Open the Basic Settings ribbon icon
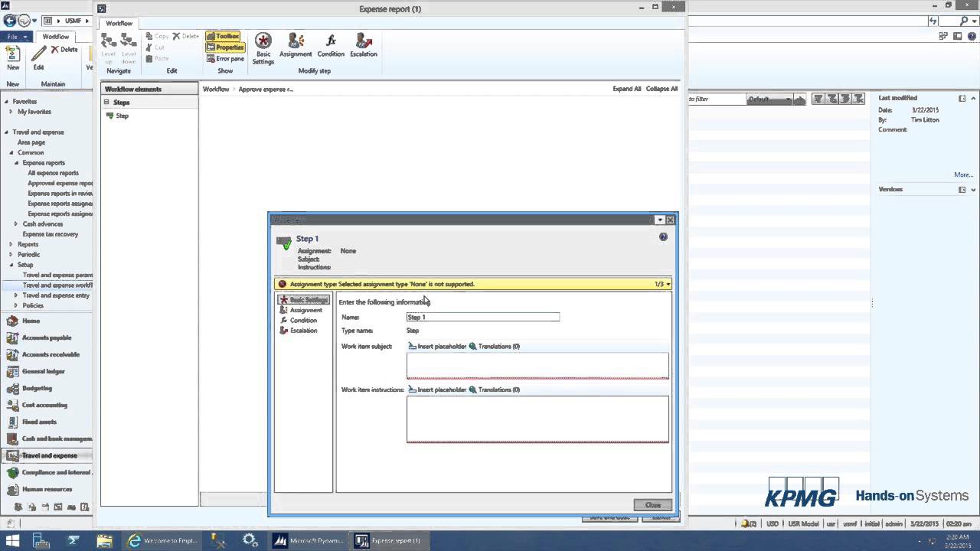Image resolution: width=980 pixels, height=551 pixels. pos(263,48)
